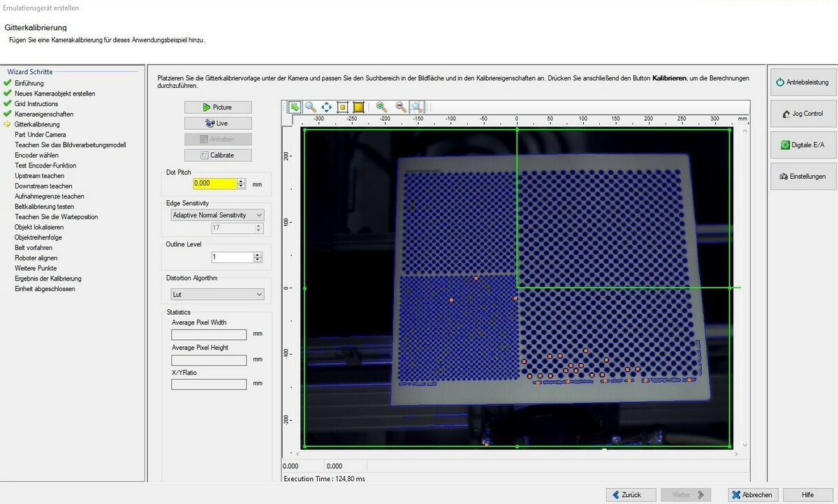Toggle the grid magnifier tool
This screenshot has height=504, width=838.
pos(417,107)
